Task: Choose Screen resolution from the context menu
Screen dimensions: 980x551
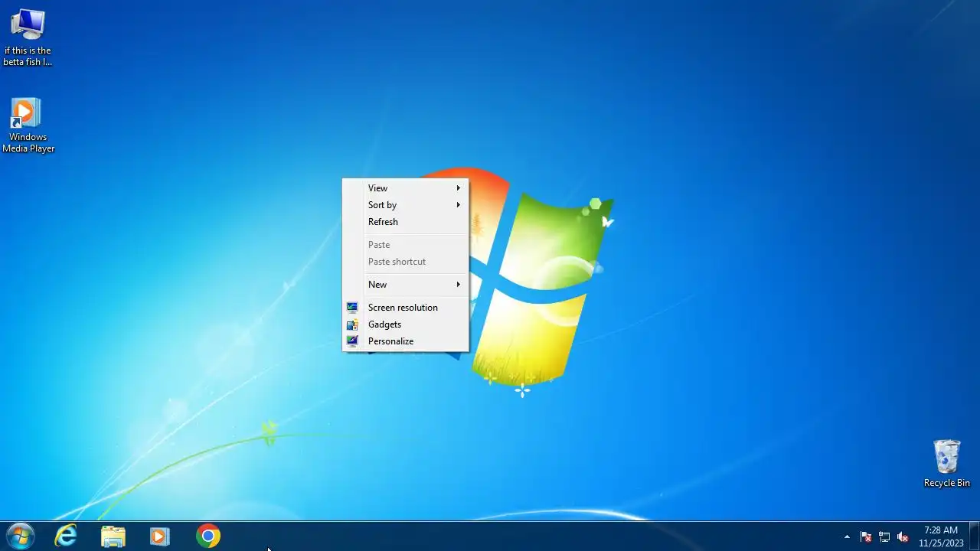Action: (x=405, y=308)
